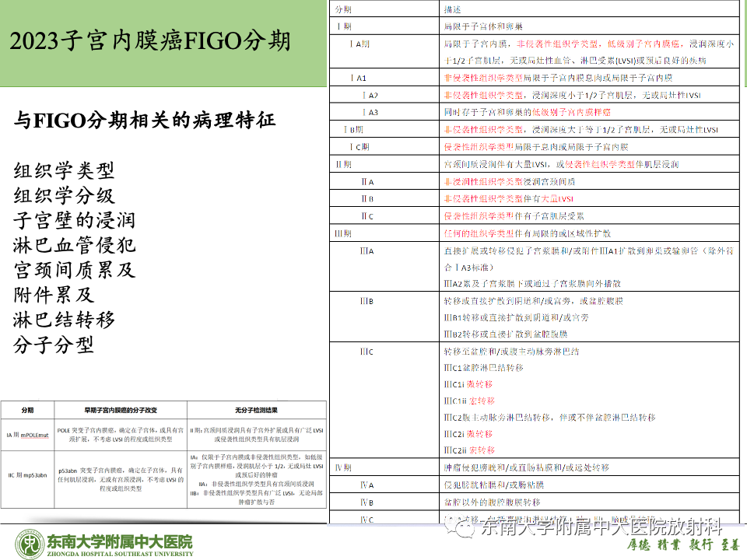Screen dimensions: 747x560
Task: Click the list item '组织学类型'
Action: point(64,170)
